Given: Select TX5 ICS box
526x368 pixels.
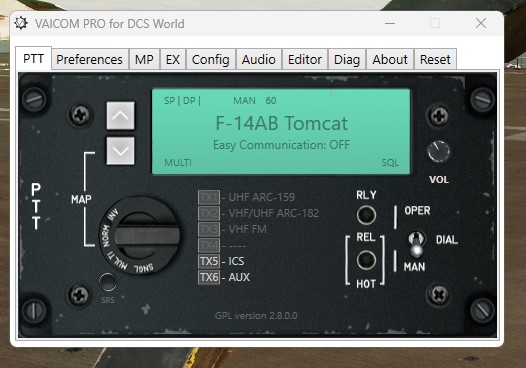Looking at the screenshot, I should 209,261.
